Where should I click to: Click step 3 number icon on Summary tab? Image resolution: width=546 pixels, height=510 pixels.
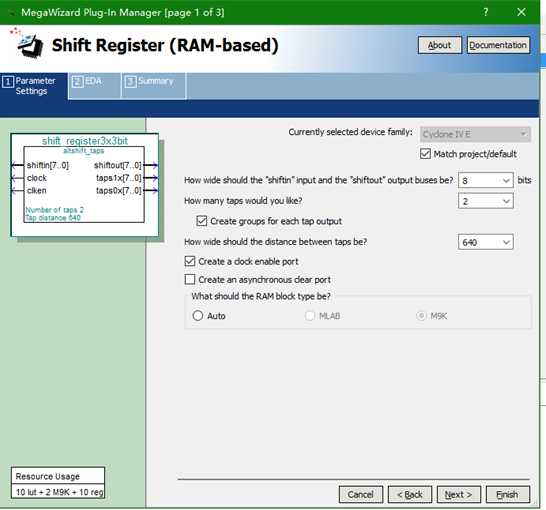[131, 82]
